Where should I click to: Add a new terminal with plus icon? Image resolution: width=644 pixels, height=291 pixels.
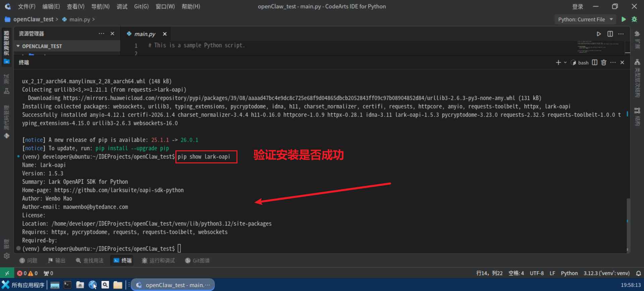[558, 63]
